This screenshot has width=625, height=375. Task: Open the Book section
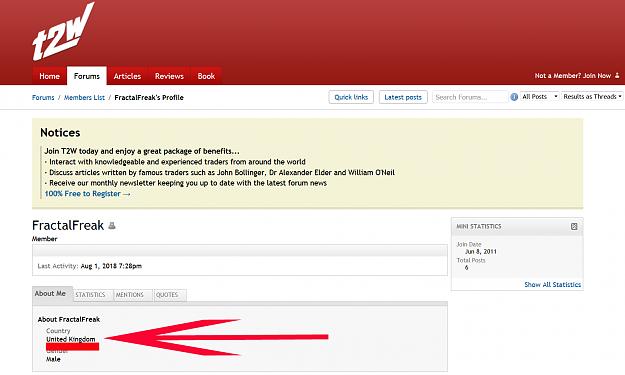coord(206,76)
